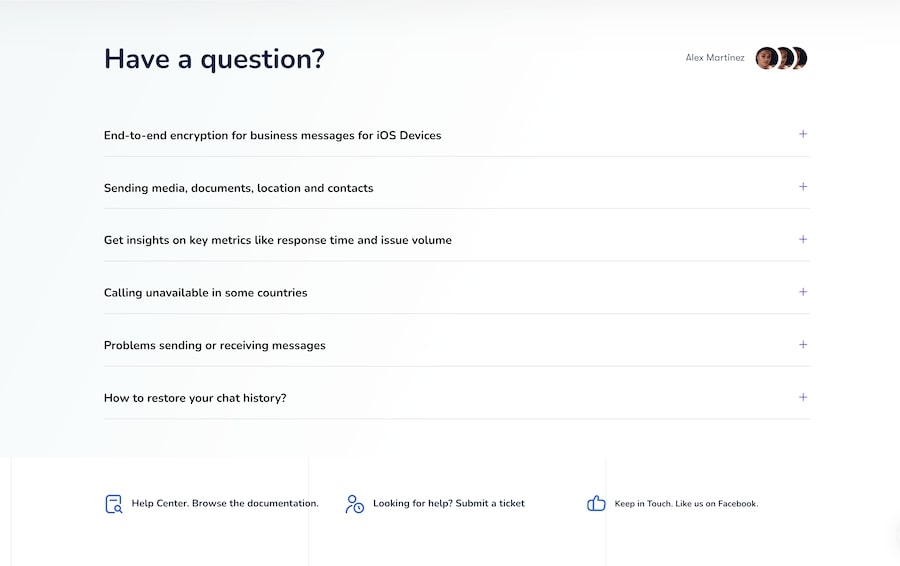Expand key metrics insights row via plus
This screenshot has height=566, width=900.
click(803, 240)
